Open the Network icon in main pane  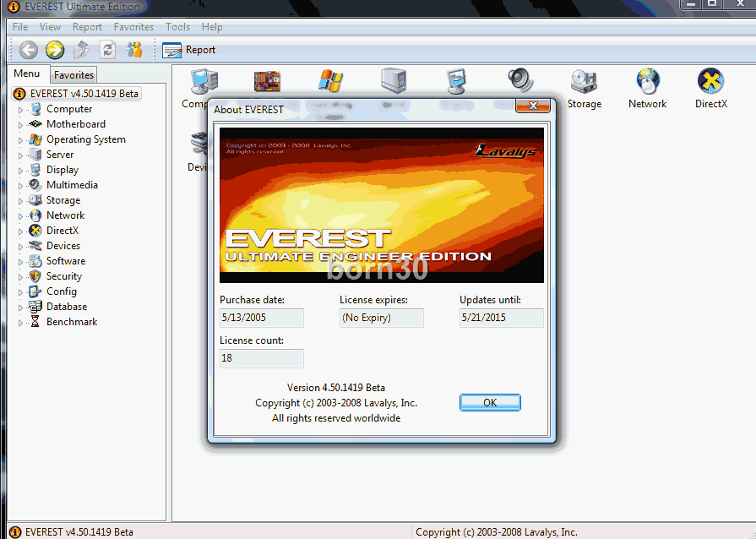point(647,90)
